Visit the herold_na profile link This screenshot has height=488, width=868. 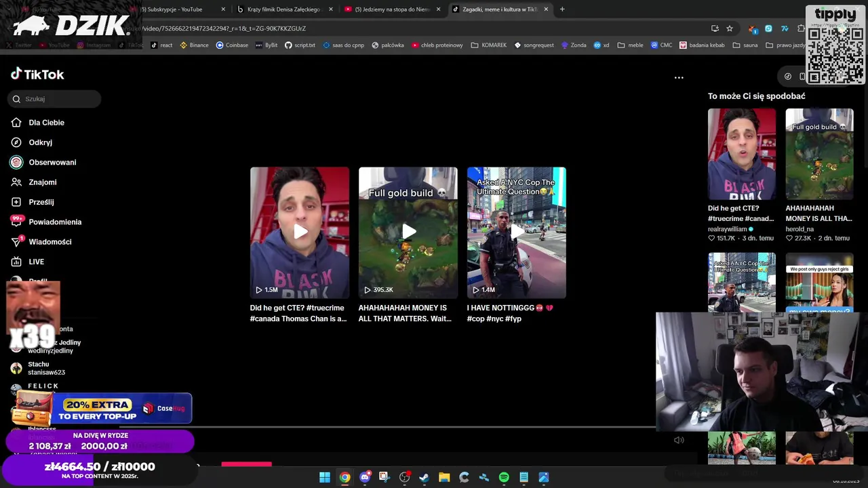coord(800,229)
